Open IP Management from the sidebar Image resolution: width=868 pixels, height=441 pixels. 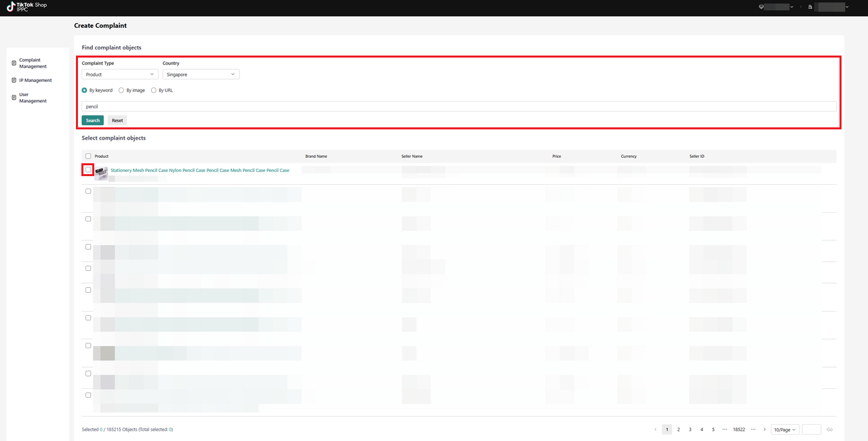click(35, 81)
